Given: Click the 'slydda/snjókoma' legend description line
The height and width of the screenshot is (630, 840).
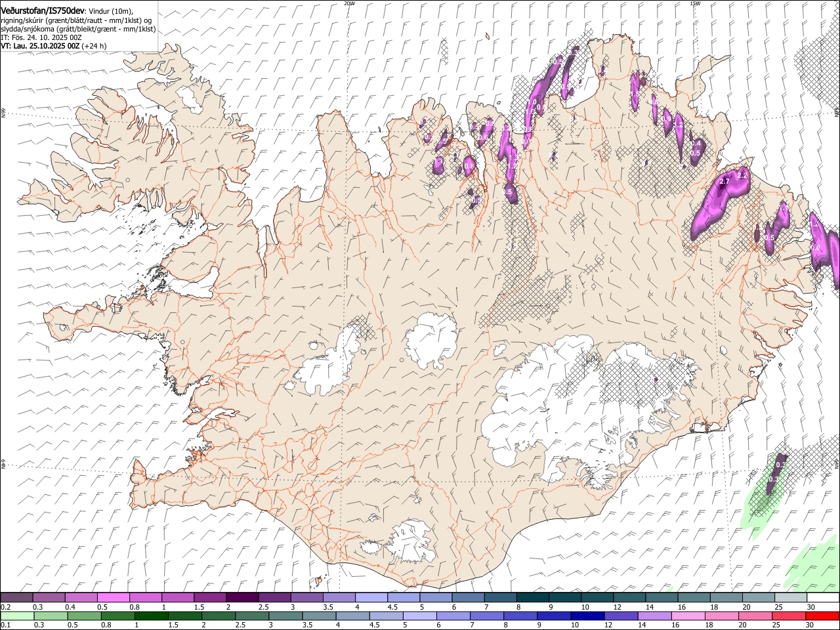Looking at the screenshot, I should (78, 29).
